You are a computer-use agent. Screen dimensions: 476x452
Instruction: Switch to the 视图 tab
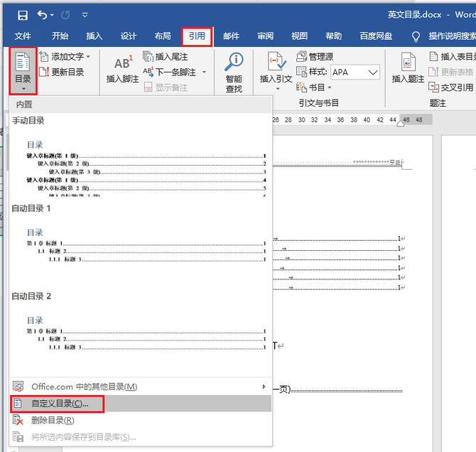(299, 36)
